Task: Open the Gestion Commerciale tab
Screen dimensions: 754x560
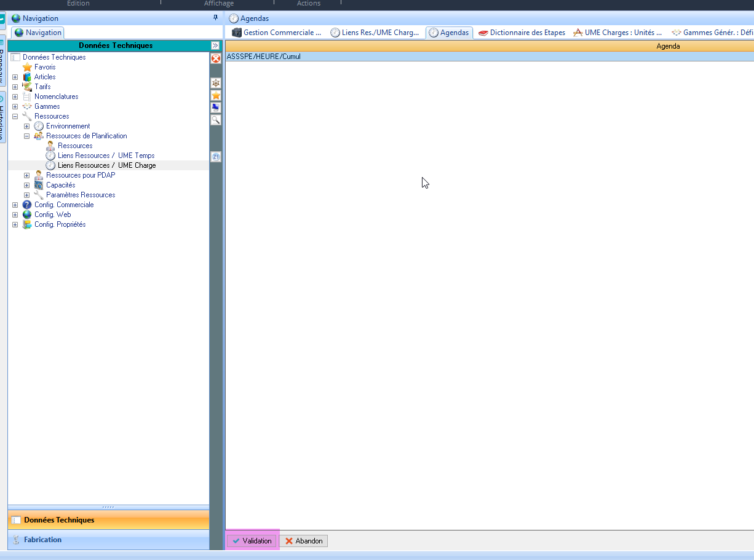Action: (x=277, y=33)
